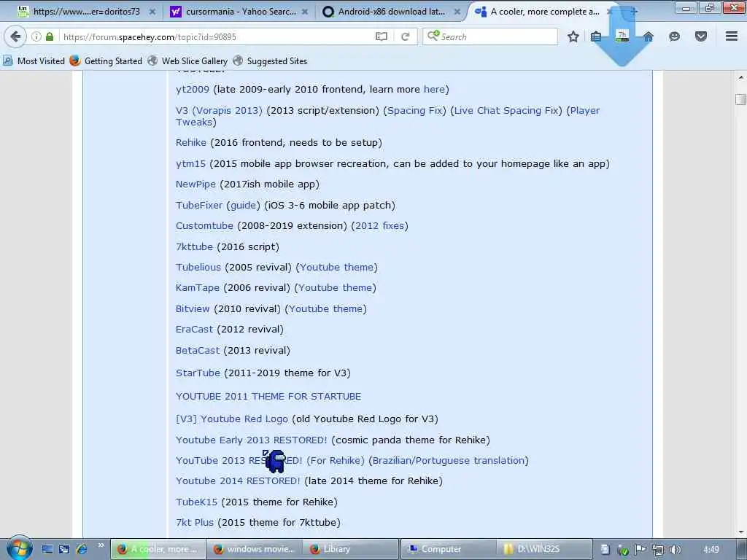Open the chat smiley toolbar icon
The height and width of the screenshot is (560, 747).
click(x=674, y=36)
